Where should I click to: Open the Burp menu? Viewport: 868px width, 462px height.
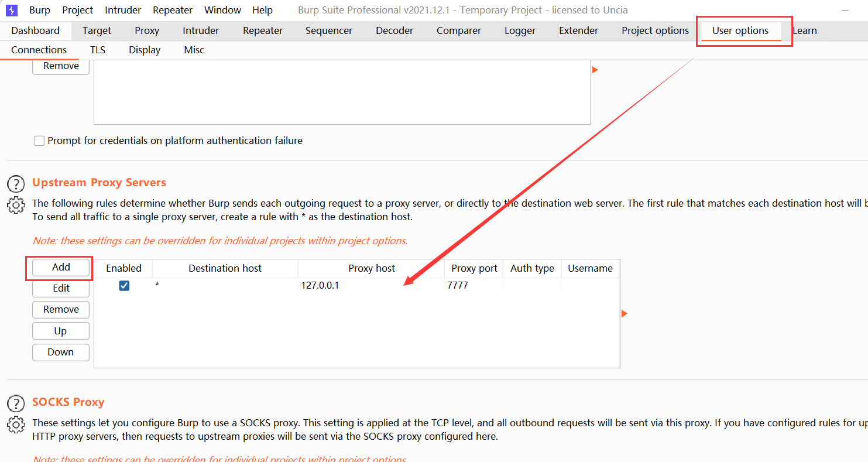pos(40,10)
